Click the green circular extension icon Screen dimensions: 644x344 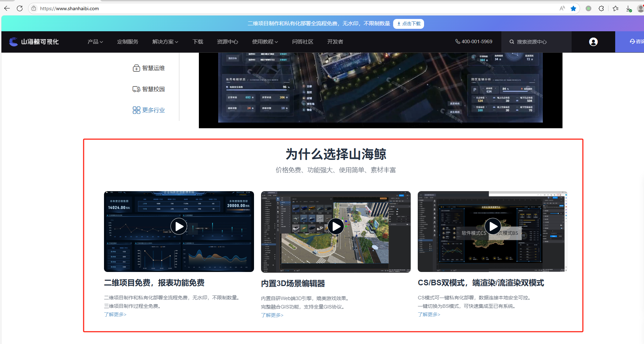click(x=588, y=8)
